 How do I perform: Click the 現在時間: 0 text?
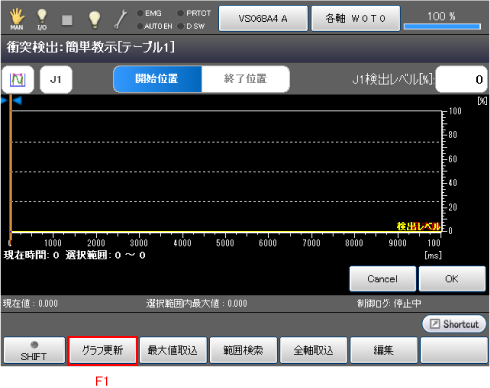[x=31, y=255]
